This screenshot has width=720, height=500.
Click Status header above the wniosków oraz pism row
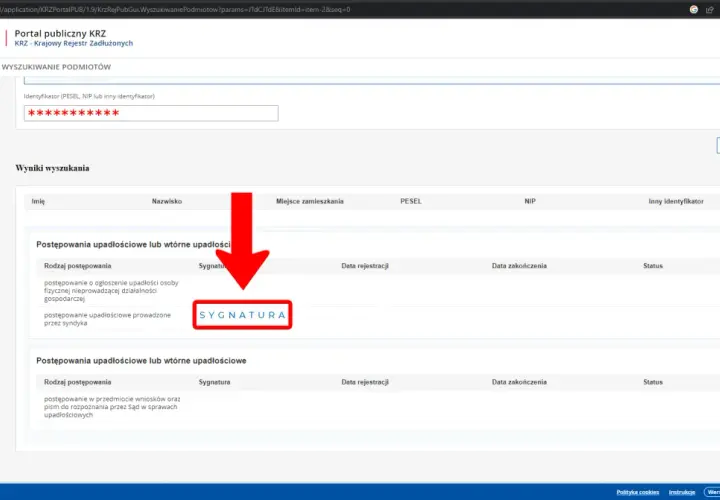tap(653, 382)
